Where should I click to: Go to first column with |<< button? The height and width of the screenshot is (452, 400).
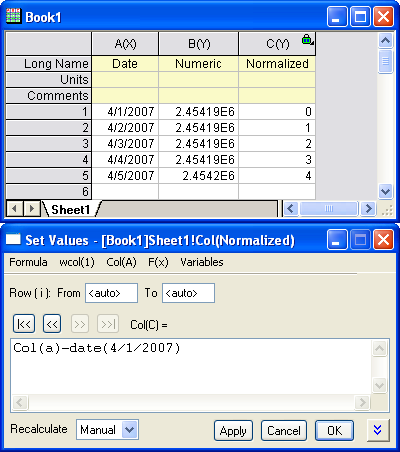(24, 324)
